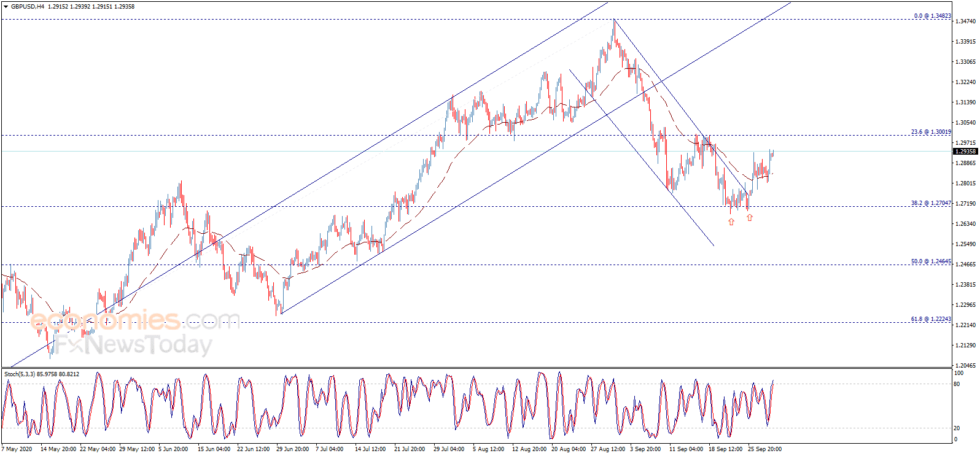Click the time axis label 27 Aug 12:00

[x=608, y=449]
